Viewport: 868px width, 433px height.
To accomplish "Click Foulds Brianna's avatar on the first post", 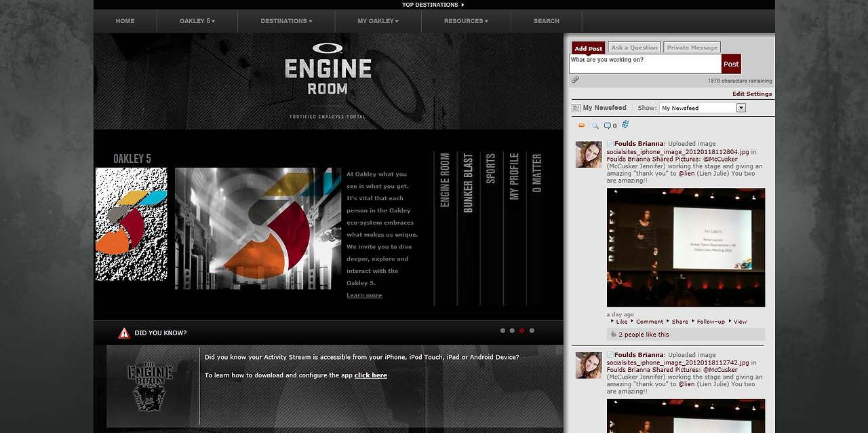I will click(589, 155).
